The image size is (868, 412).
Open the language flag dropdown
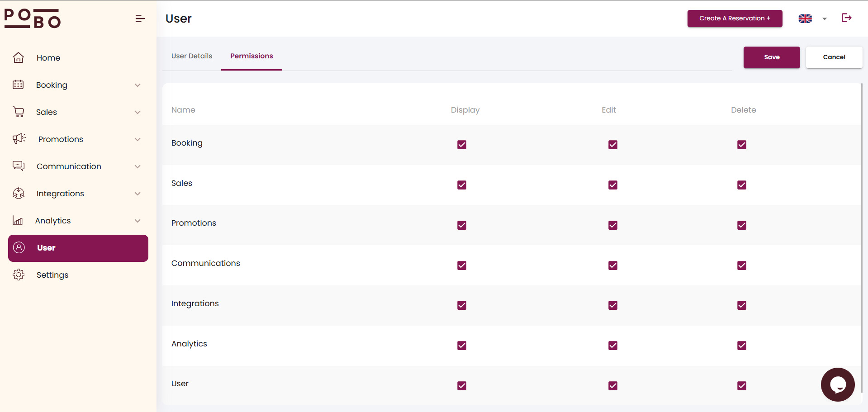click(812, 19)
